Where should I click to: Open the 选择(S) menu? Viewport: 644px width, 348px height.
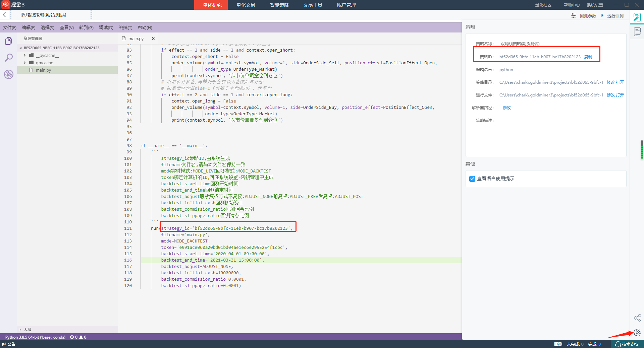coord(48,27)
